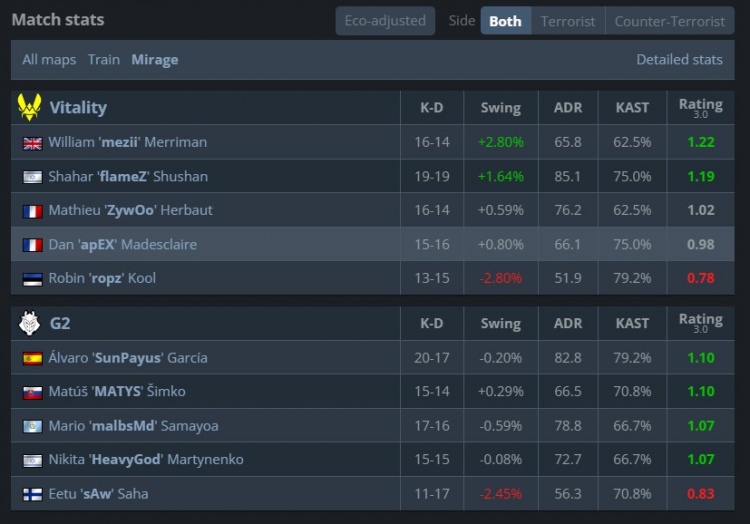Click the G2 team logo
The height and width of the screenshot is (524, 750).
click(x=30, y=323)
